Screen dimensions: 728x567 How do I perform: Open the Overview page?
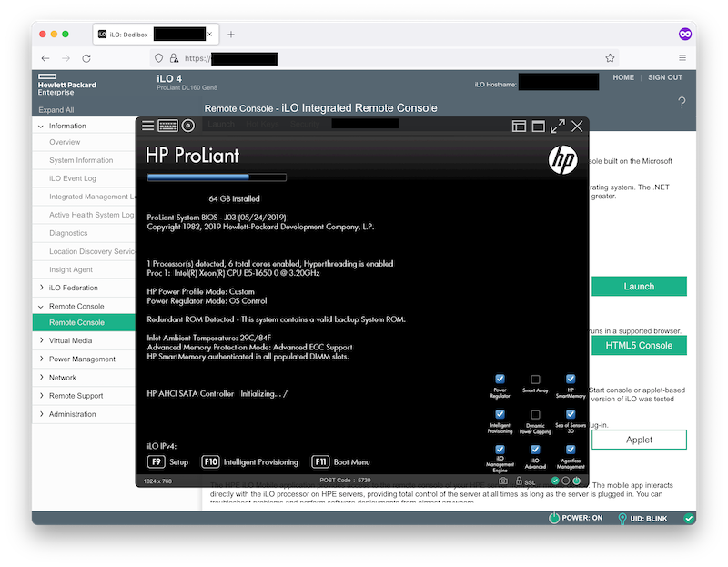click(65, 142)
